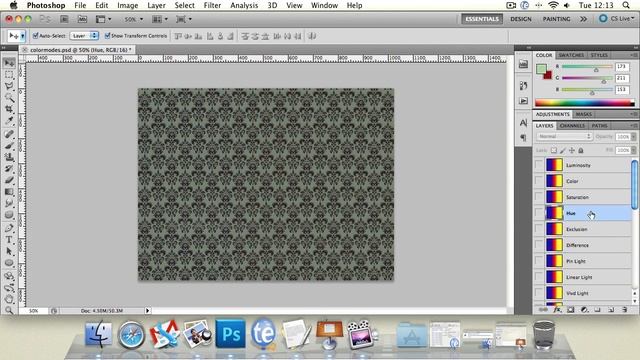This screenshot has height=360, width=640.
Task: Select the Clone Stamp tool
Action: [x=9, y=157]
